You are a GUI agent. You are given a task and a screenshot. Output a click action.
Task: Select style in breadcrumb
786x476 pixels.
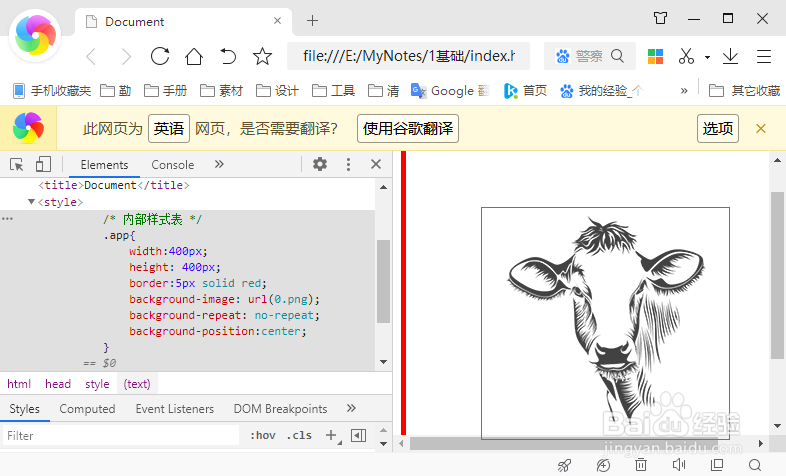click(x=97, y=384)
